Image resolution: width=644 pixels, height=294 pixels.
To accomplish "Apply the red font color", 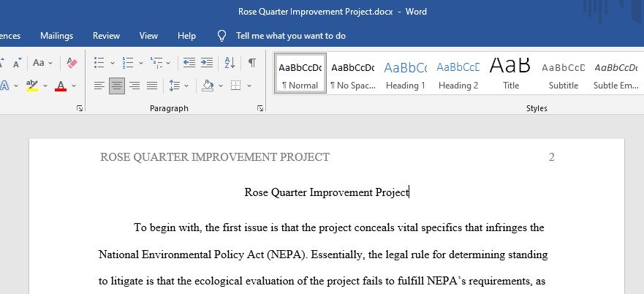I will 61,86.
